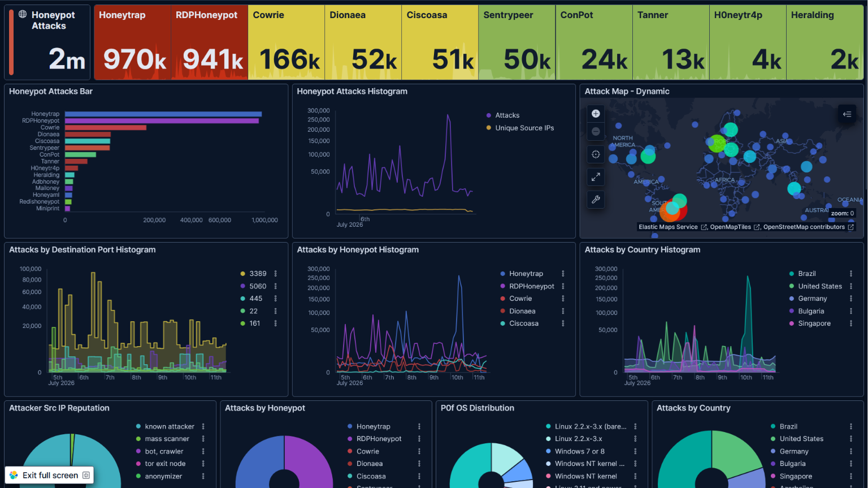Image resolution: width=868 pixels, height=488 pixels.
Task: Click the icon inside Exit full screen button
Action: click(x=86, y=476)
